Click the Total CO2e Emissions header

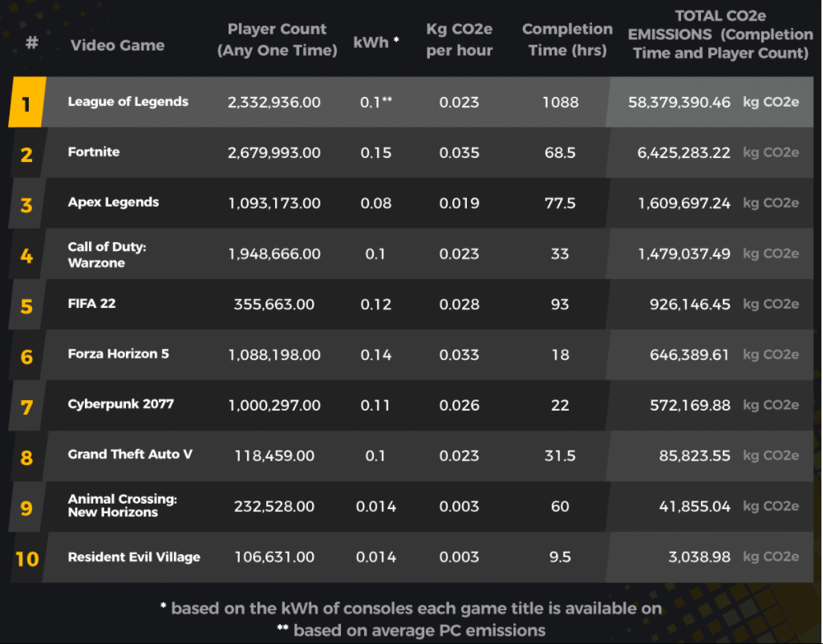(x=720, y=34)
